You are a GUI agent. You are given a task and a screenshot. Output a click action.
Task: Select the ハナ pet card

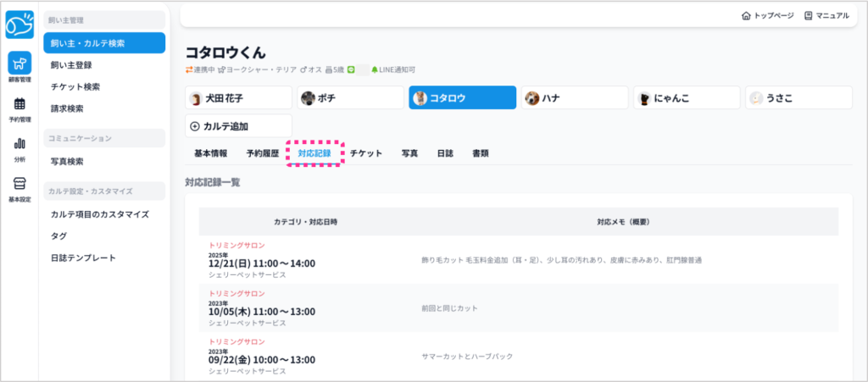(x=574, y=98)
